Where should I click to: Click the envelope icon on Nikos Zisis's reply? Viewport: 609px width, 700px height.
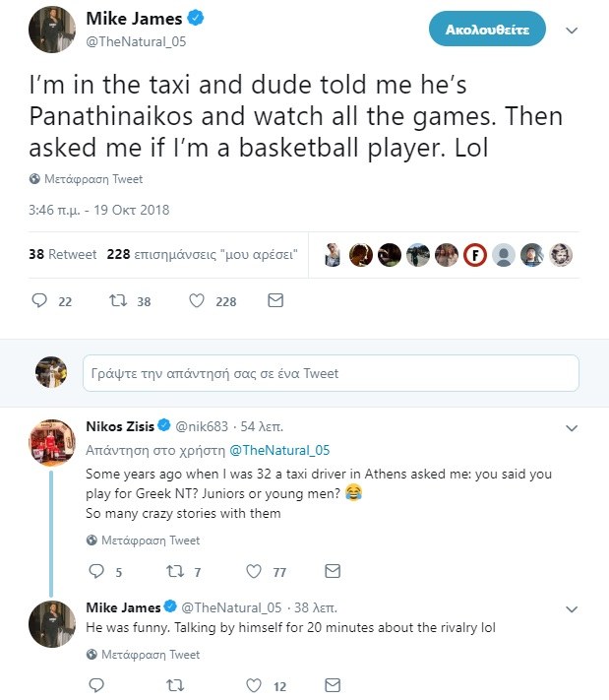pos(333,571)
